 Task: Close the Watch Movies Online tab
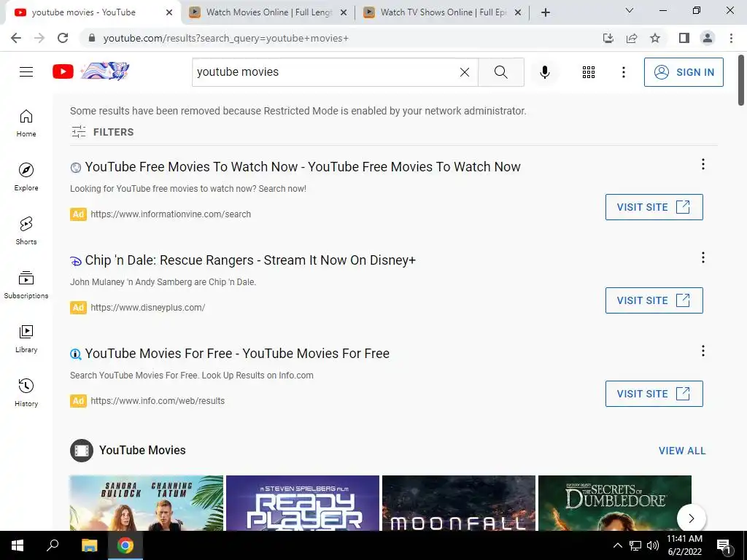point(344,12)
